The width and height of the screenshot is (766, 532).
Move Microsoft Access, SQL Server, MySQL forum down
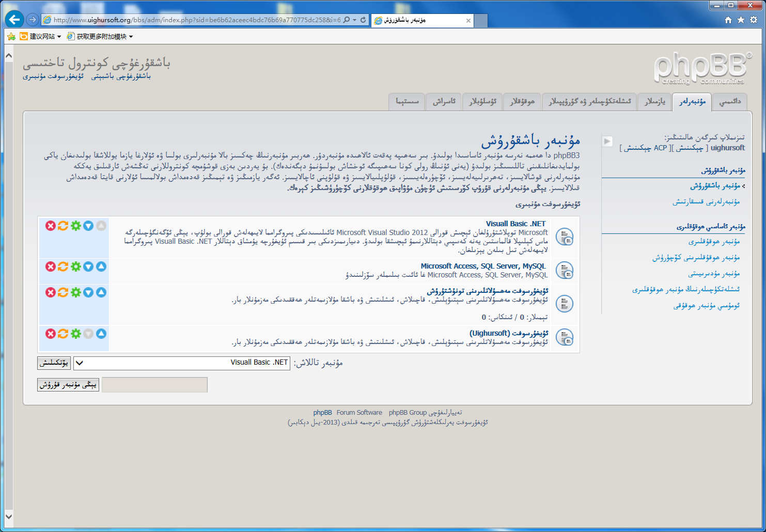[88, 267]
